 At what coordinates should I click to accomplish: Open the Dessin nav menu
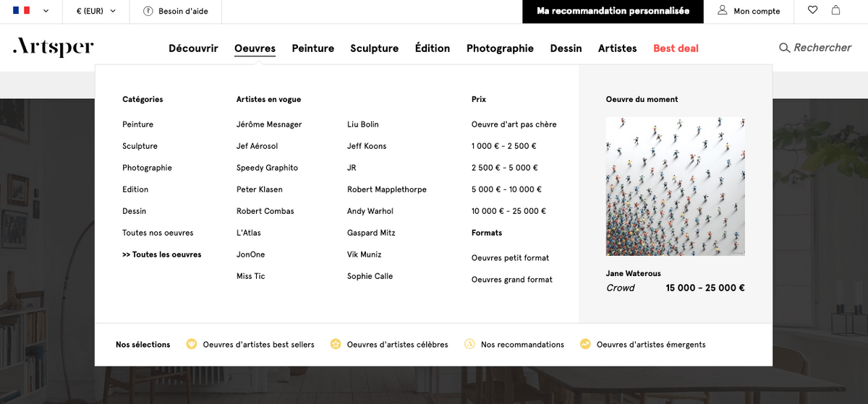click(x=566, y=48)
